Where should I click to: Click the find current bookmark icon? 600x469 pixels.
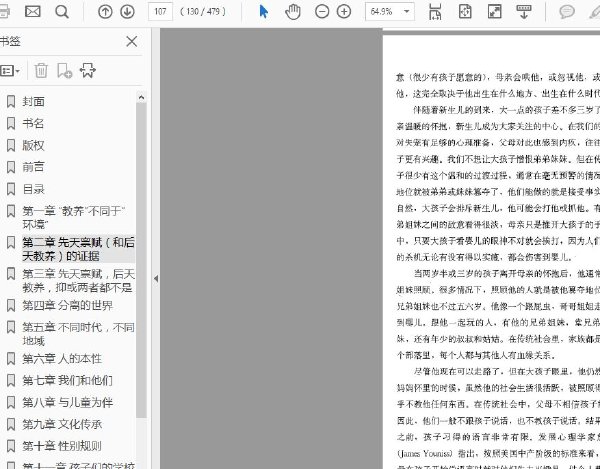(88, 70)
